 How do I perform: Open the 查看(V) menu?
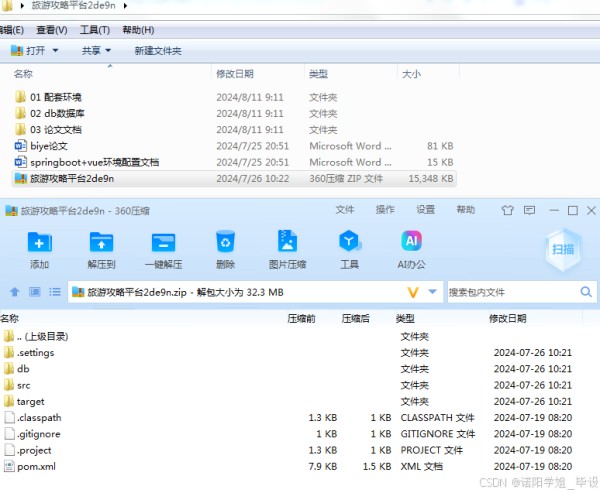pos(52,30)
